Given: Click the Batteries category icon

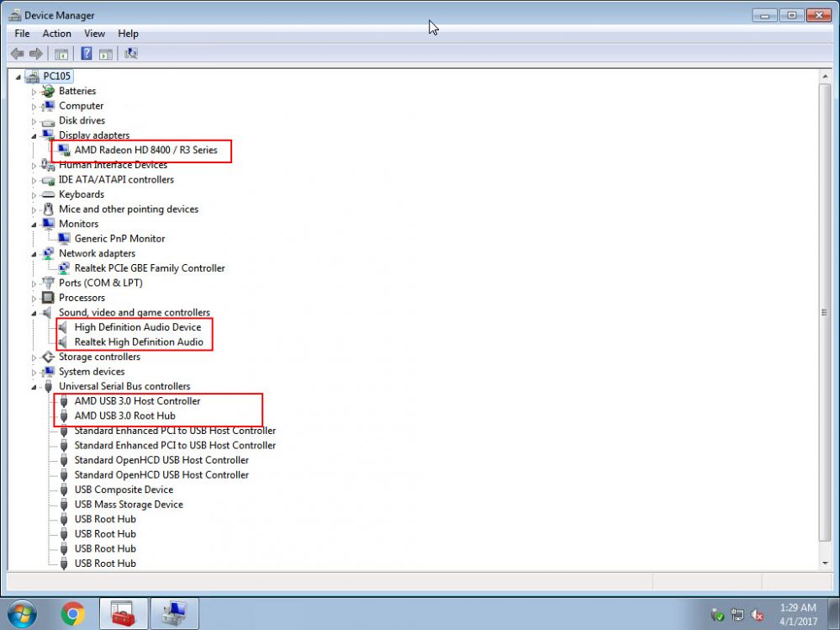Looking at the screenshot, I should (48, 91).
